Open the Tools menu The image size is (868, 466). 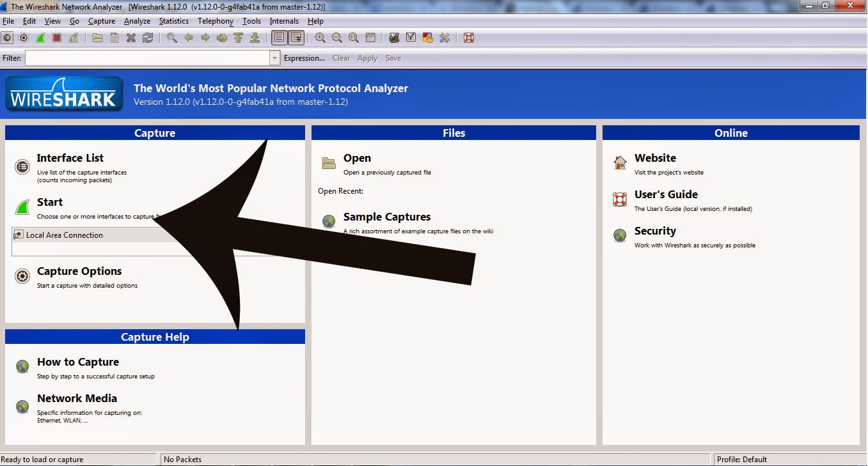(x=251, y=21)
